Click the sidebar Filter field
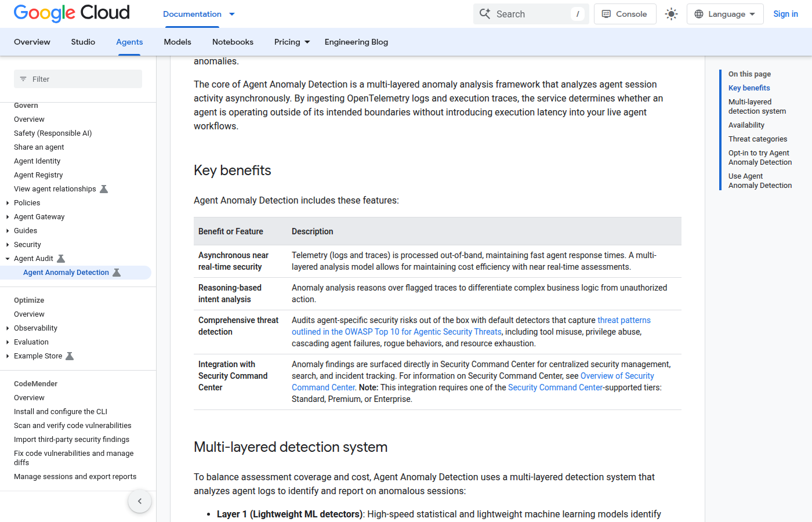 click(x=78, y=79)
